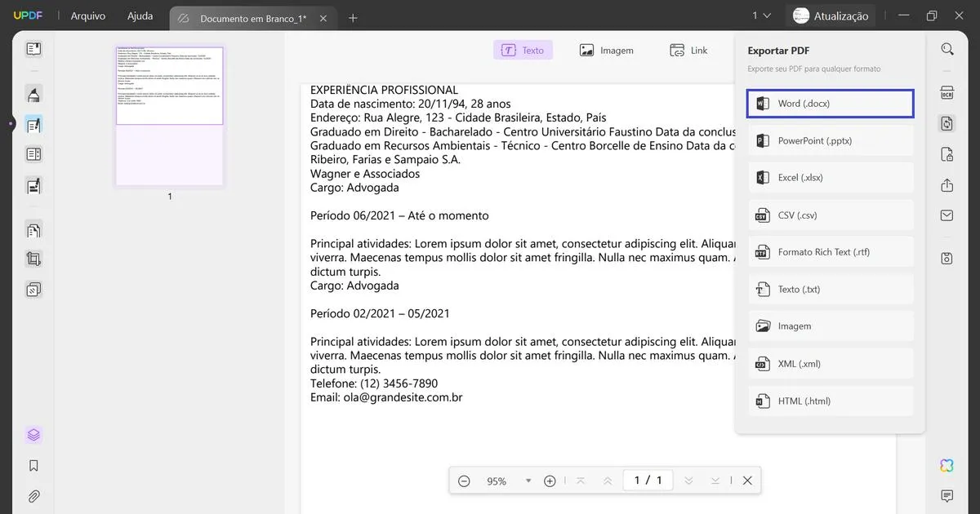Enable the Link export mode
The image size is (980, 514).
688,50
